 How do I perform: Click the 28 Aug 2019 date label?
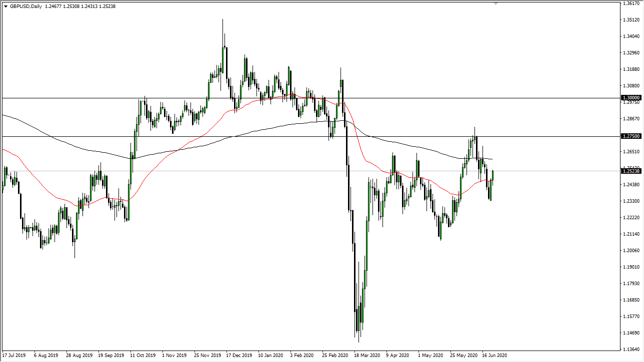[78, 356]
